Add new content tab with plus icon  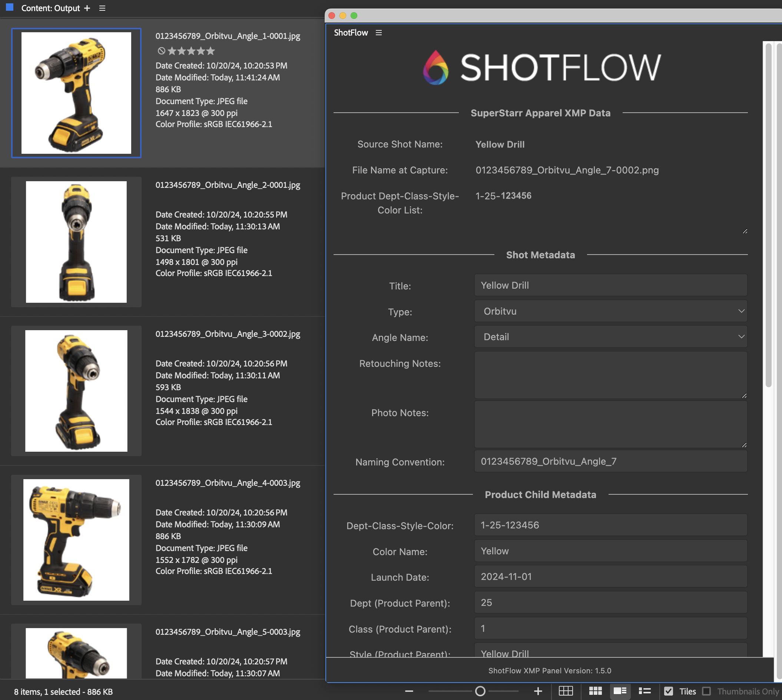[x=87, y=8]
